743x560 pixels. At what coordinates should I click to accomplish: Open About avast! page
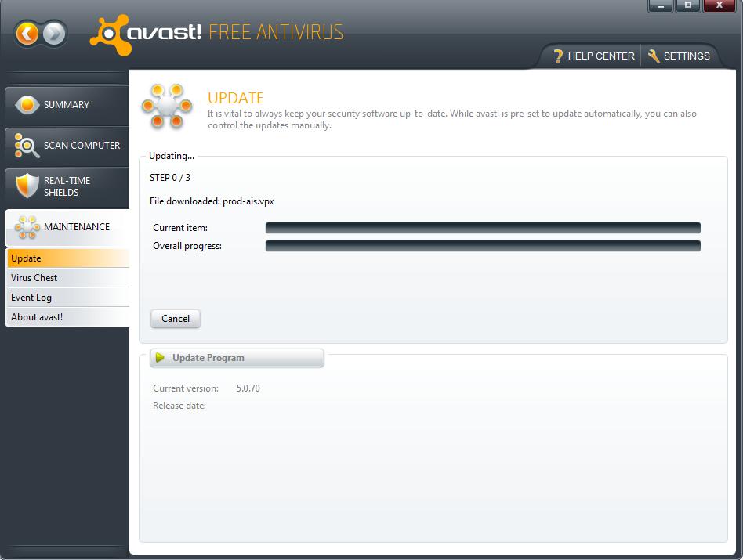point(68,317)
